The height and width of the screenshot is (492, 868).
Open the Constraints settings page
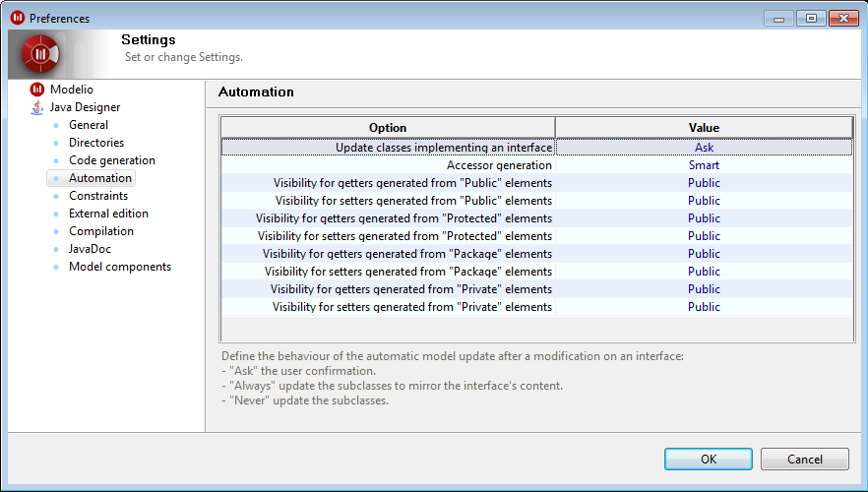tap(98, 196)
